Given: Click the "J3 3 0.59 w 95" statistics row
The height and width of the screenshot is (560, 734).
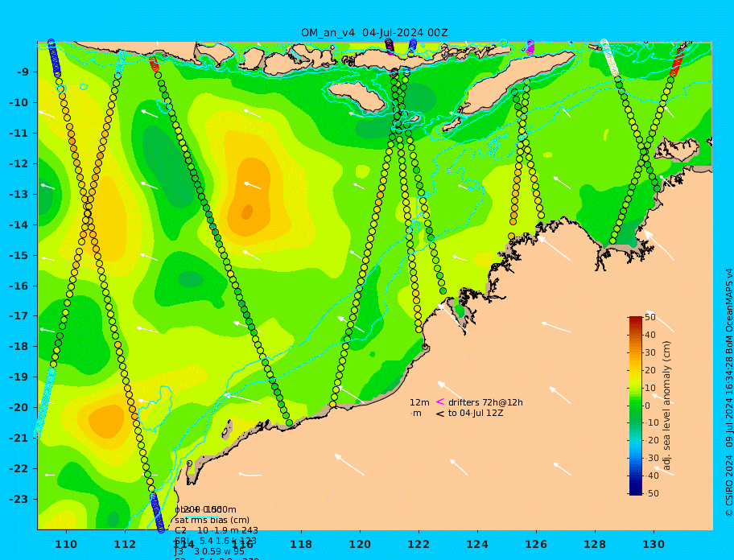Looking at the screenshot, I should click(209, 552).
